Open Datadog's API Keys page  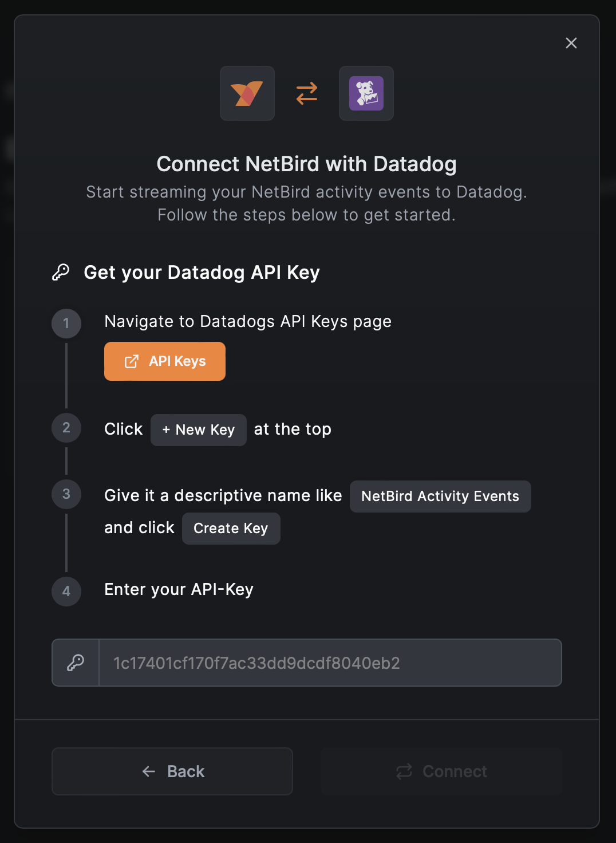164,361
